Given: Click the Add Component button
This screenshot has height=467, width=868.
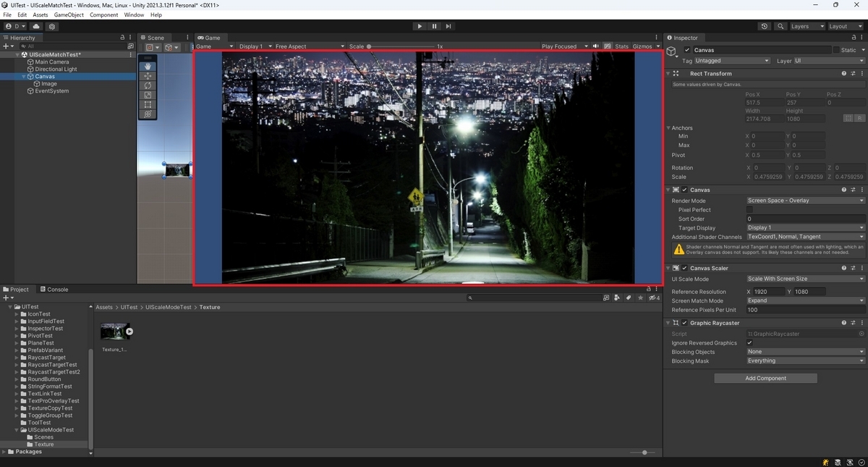Looking at the screenshot, I should click(765, 378).
